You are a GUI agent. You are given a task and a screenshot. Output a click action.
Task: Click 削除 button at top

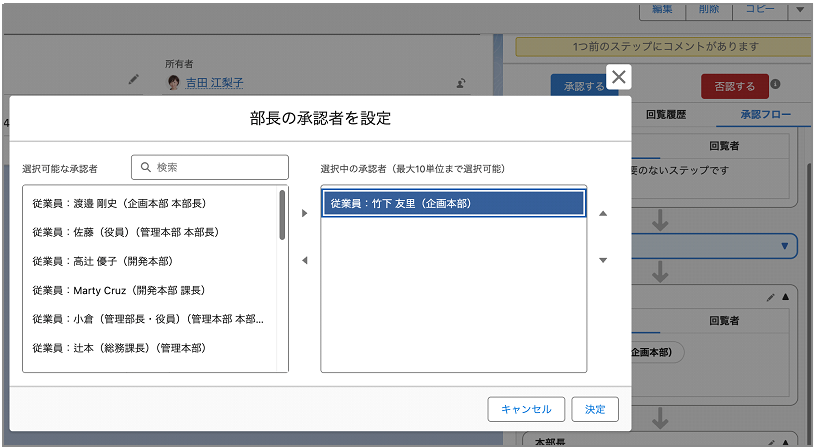pos(709,10)
